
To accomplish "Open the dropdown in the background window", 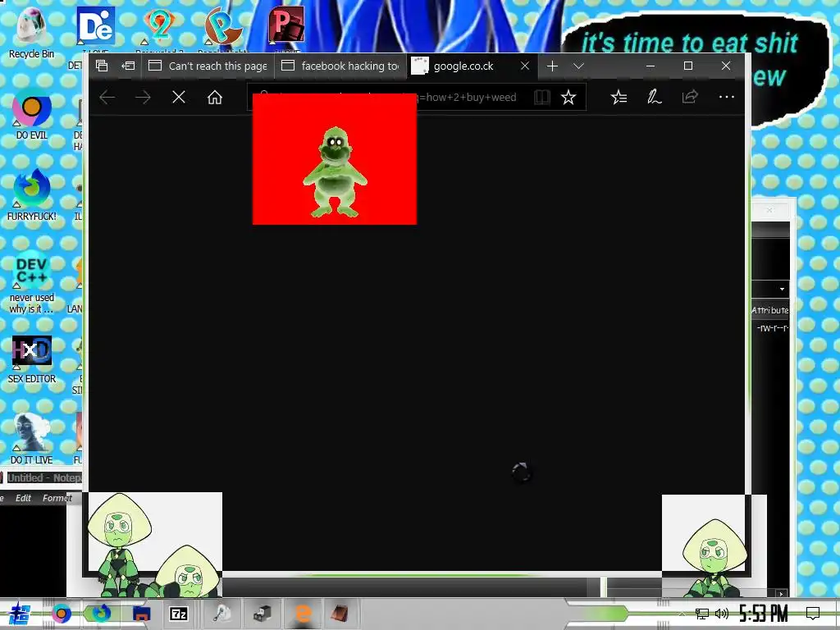I will [x=782, y=289].
